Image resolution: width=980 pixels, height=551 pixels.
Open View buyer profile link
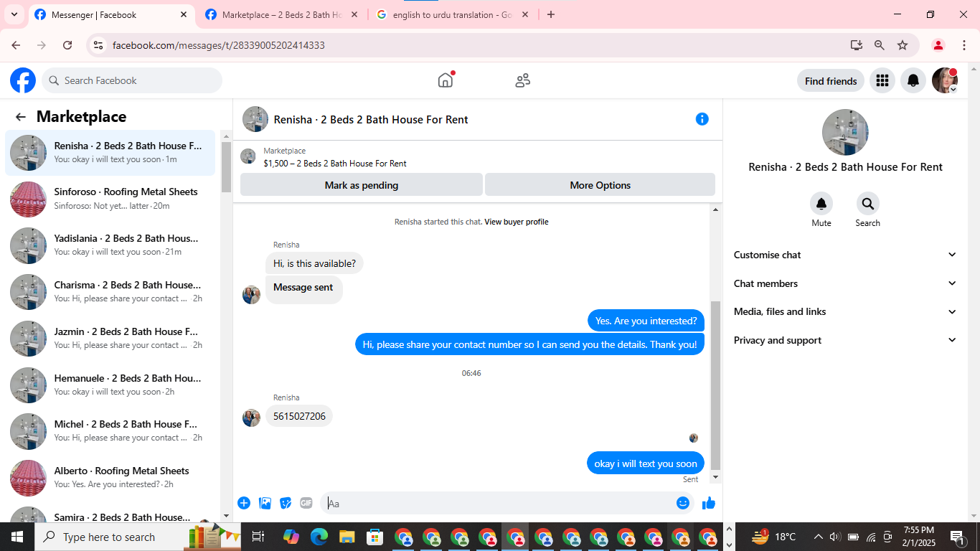point(517,222)
